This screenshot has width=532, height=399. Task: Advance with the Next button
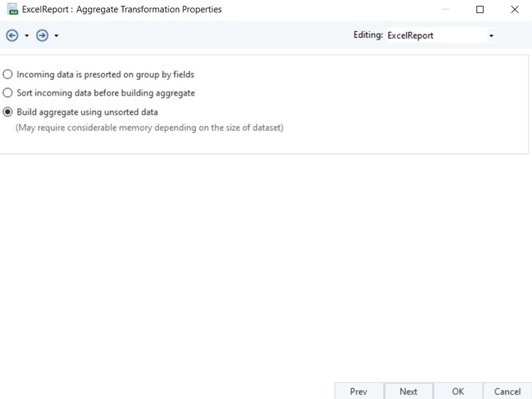409,391
